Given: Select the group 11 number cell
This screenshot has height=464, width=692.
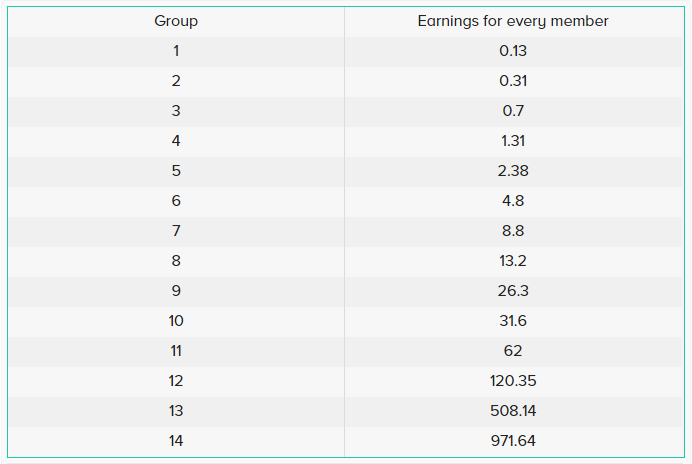Looking at the screenshot, I should pyautogui.click(x=176, y=351).
